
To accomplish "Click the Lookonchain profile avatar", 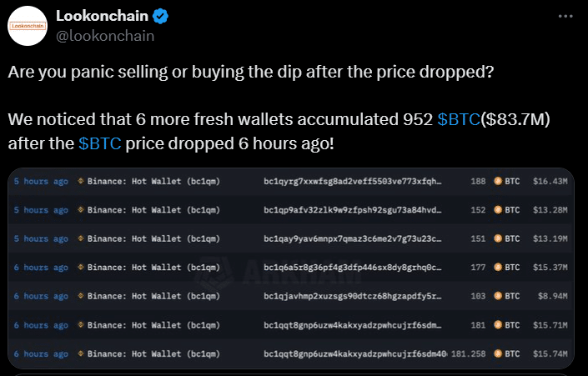I will click(x=28, y=26).
